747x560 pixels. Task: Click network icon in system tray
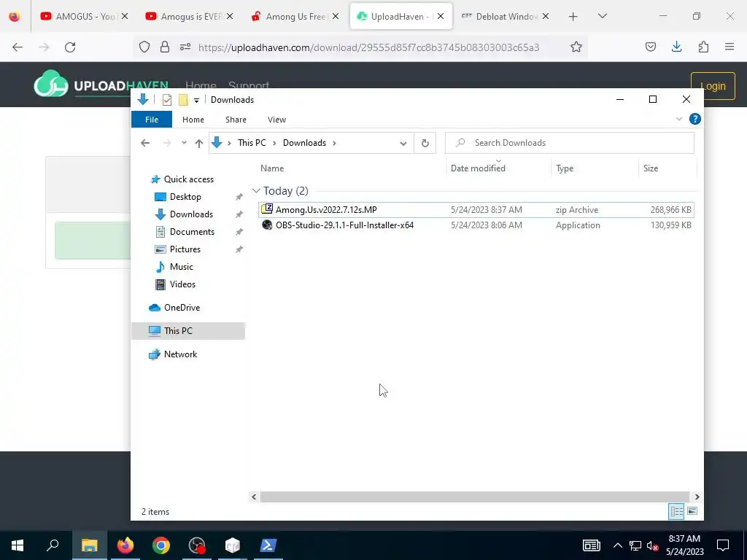coord(635,545)
